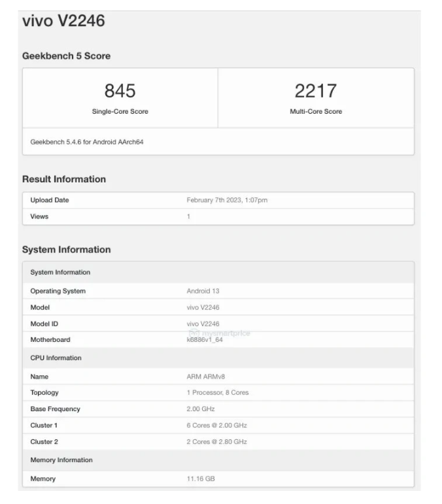Image resolution: width=442 pixels, height=504 pixels.
Task: Click the 'Topology' row label
Action: [44, 392]
